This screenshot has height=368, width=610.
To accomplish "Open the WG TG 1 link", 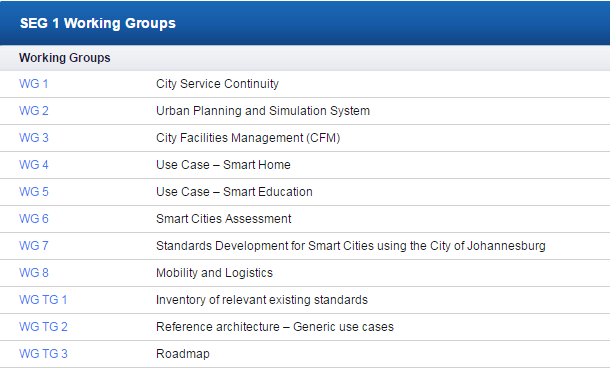I will pos(43,300).
